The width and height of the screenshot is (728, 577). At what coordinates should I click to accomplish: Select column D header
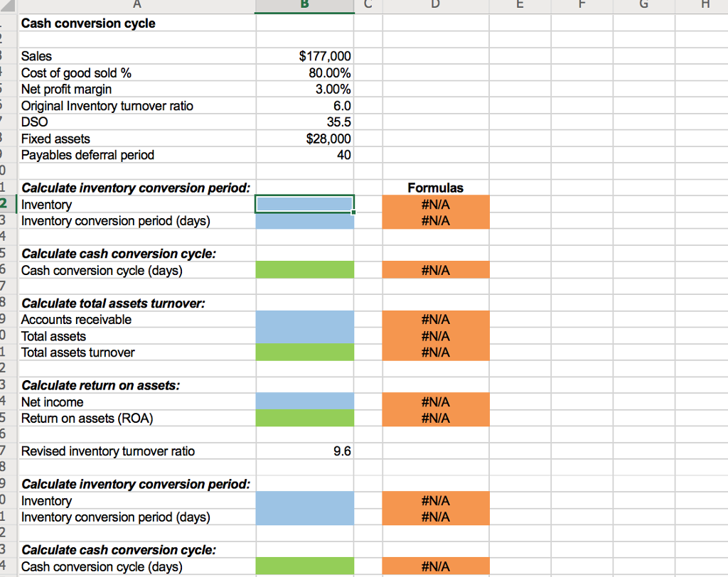(x=436, y=6)
